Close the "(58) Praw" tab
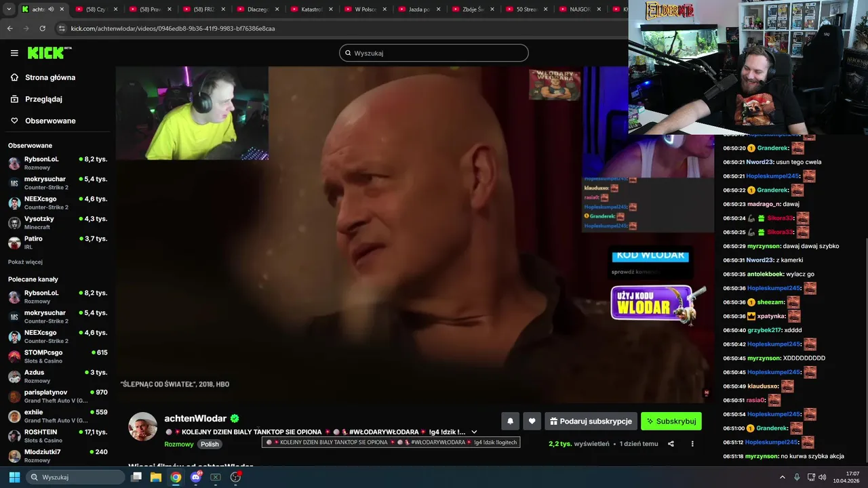This screenshot has height=488, width=868. click(170, 9)
